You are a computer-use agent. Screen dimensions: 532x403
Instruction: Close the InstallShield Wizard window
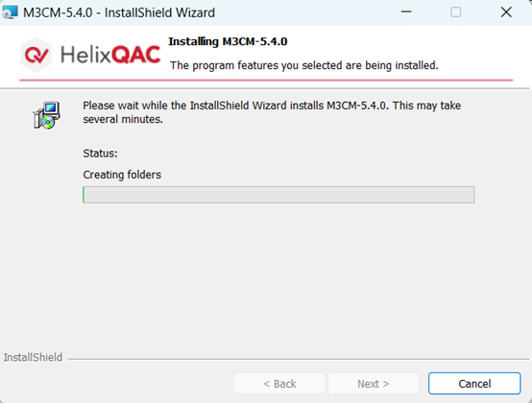[x=506, y=12]
